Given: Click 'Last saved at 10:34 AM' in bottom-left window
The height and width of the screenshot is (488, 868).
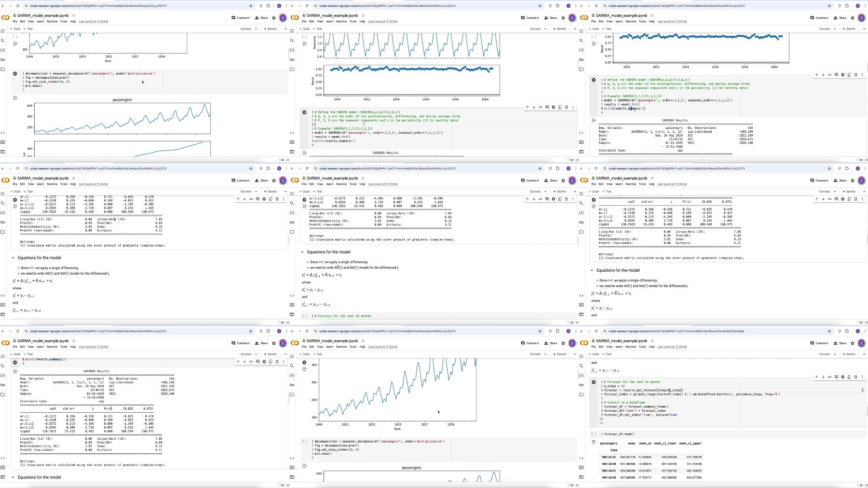Looking at the screenshot, I should 94,347.
